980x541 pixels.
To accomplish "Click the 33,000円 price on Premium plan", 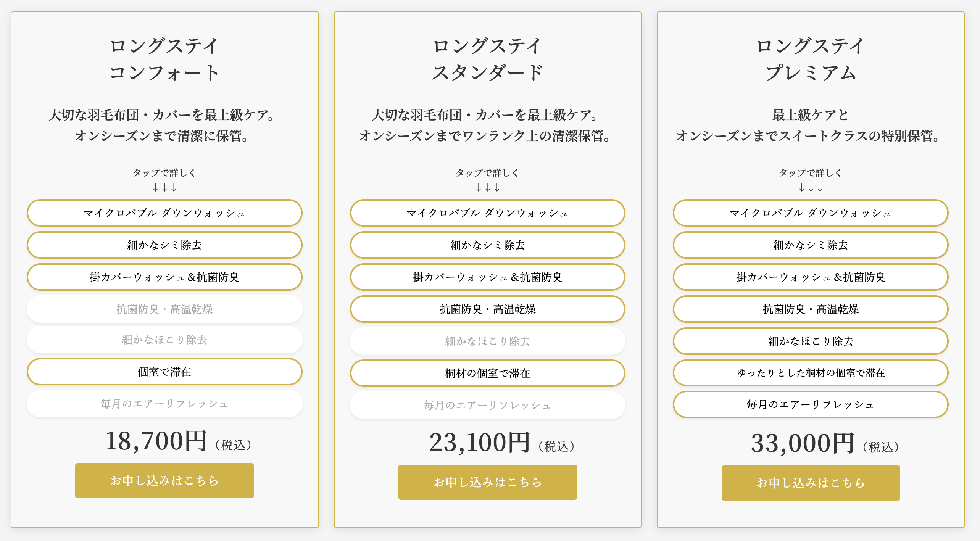I will [x=803, y=443].
